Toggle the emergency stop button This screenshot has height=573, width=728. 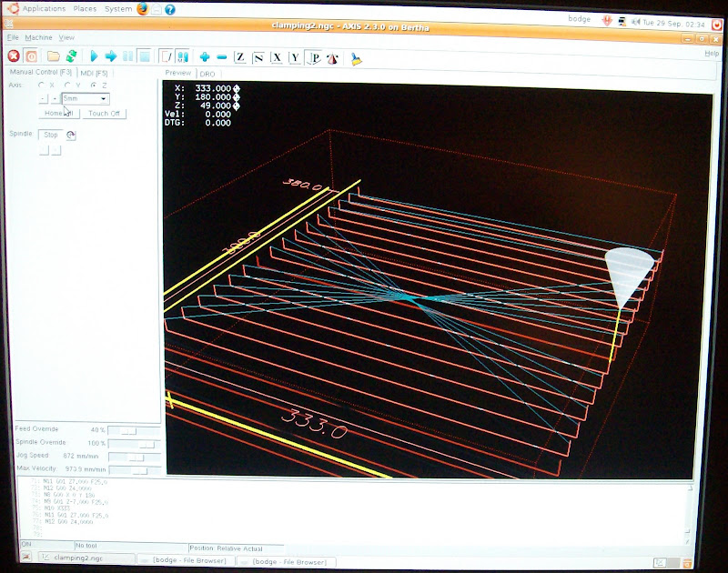[14, 56]
